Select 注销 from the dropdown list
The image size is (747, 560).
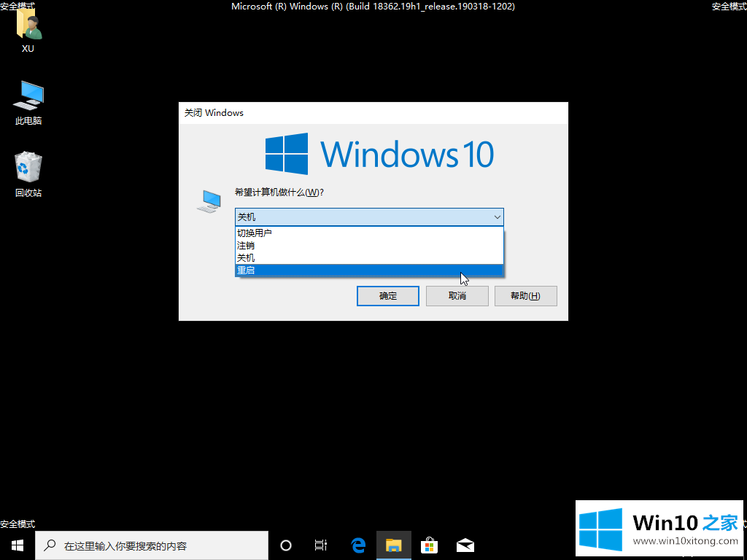point(369,246)
